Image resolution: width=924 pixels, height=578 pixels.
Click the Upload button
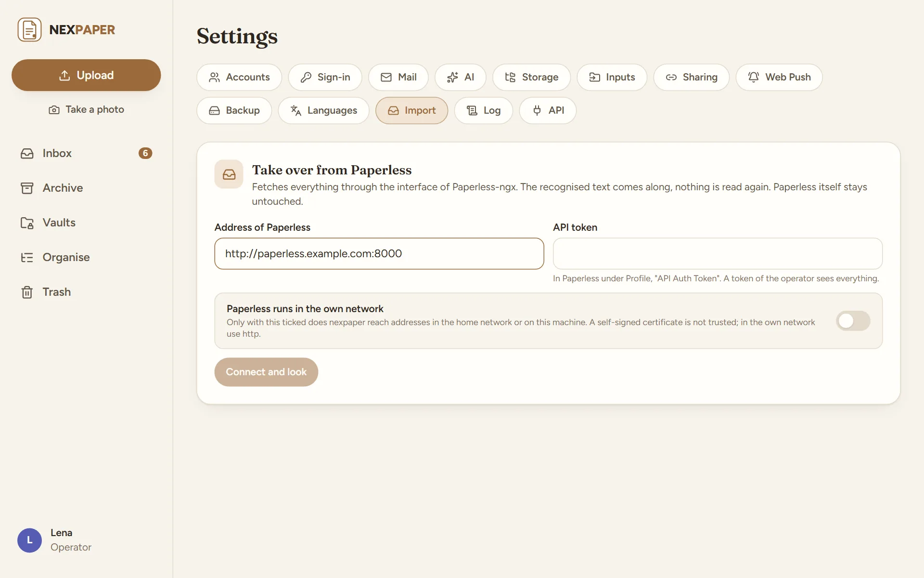pos(86,75)
